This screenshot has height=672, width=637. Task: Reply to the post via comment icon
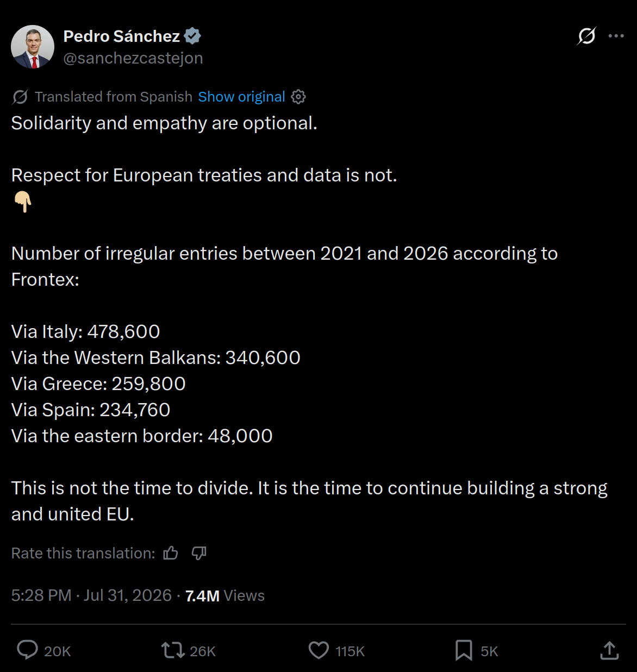tap(28, 650)
